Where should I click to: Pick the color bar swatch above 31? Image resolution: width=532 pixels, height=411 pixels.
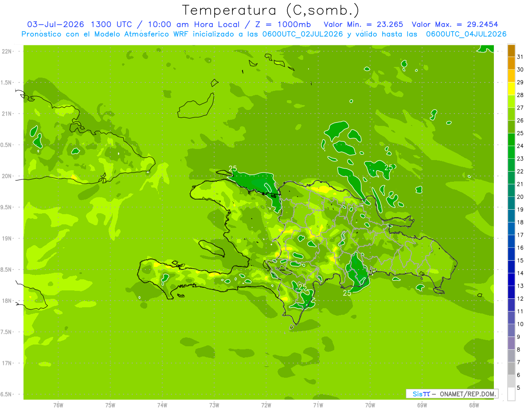[511, 51]
